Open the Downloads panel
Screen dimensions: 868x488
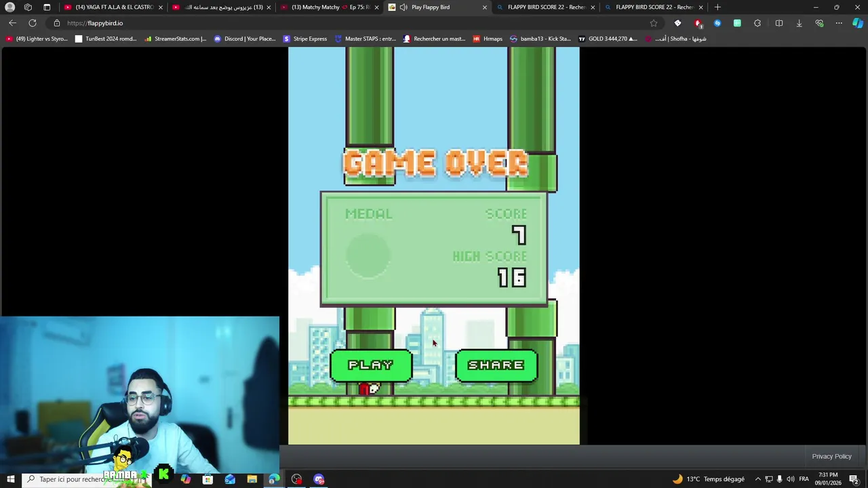[x=799, y=23]
